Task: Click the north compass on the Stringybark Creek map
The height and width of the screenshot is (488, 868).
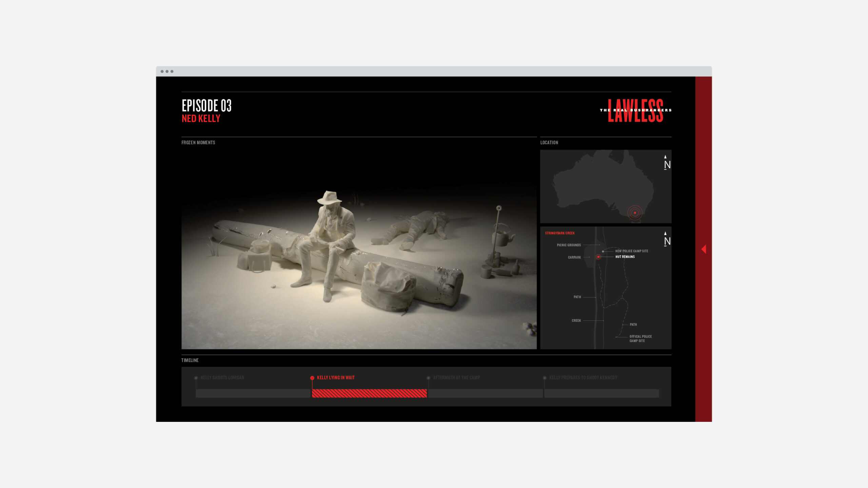Action: [x=667, y=239]
